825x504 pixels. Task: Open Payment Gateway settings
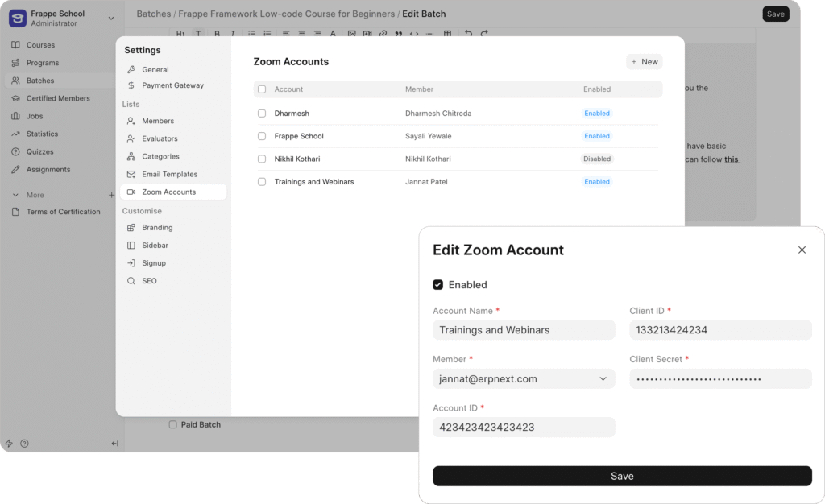[x=172, y=85]
